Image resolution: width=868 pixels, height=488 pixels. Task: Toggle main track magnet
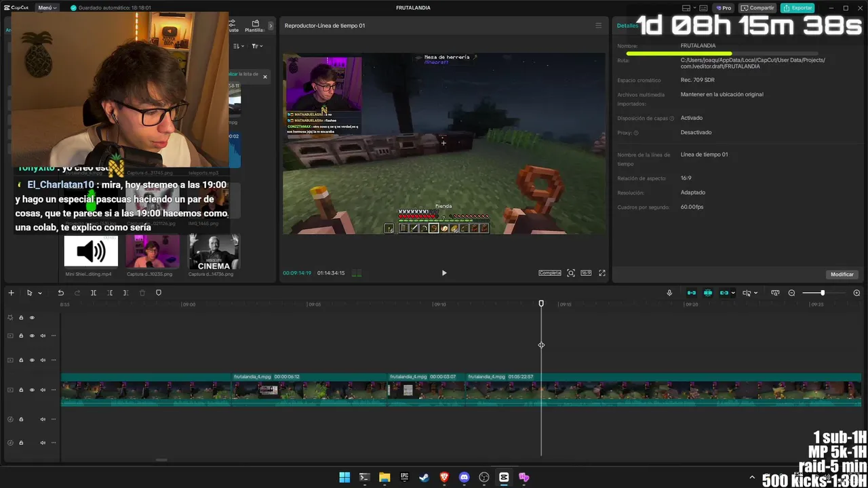[x=692, y=293]
